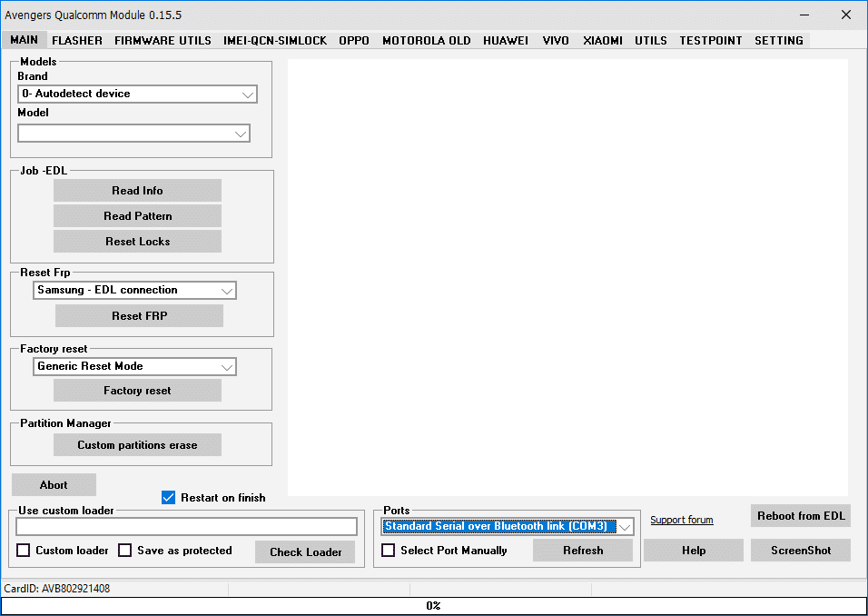Open the TESTPOINT tab
Image resolution: width=868 pixels, height=616 pixels.
[x=711, y=41]
